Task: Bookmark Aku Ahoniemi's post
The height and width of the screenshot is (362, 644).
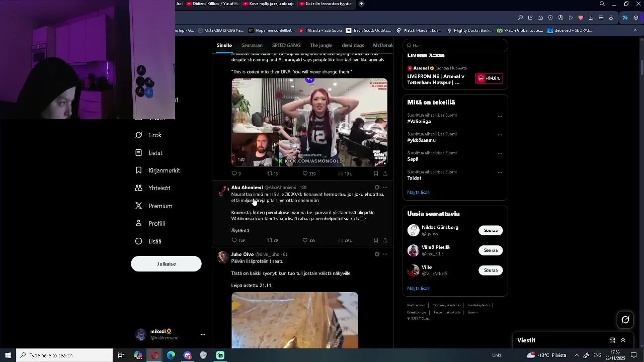Action: coord(376,240)
